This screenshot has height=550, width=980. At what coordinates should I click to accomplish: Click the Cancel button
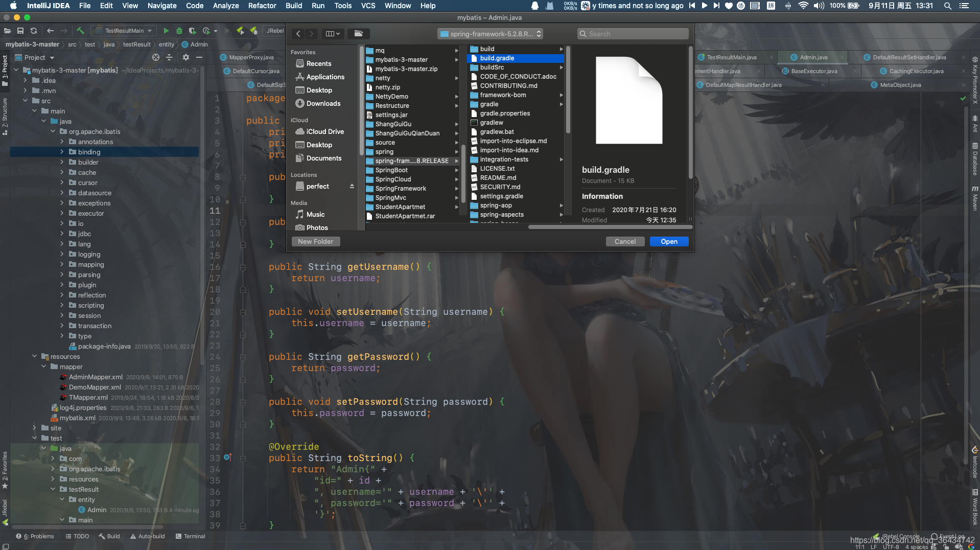[x=625, y=241]
